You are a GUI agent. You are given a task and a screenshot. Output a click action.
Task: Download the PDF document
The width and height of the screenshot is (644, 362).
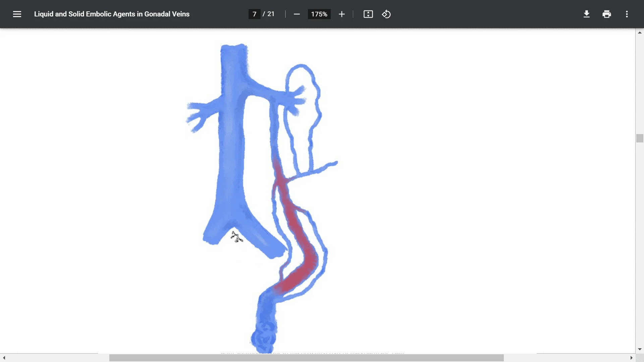pyautogui.click(x=586, y=14)
